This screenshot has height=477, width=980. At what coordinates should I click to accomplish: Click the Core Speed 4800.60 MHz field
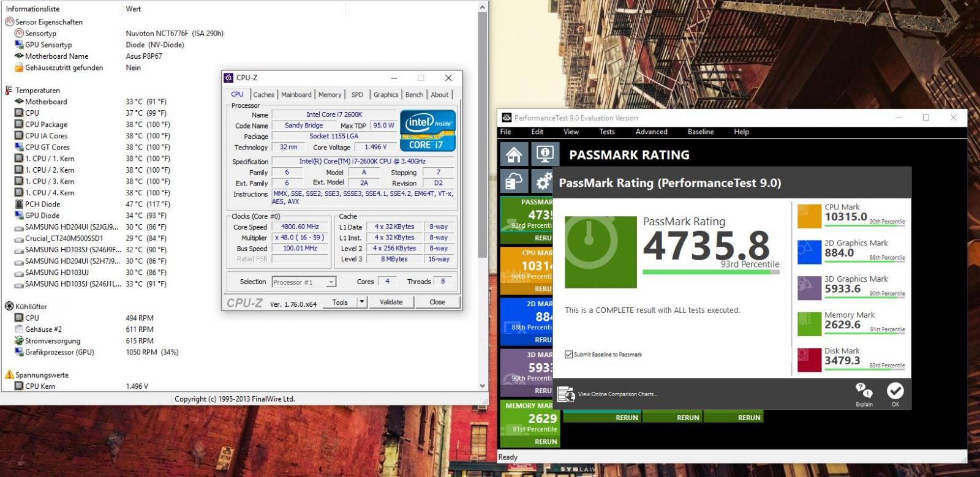(300, 227)
